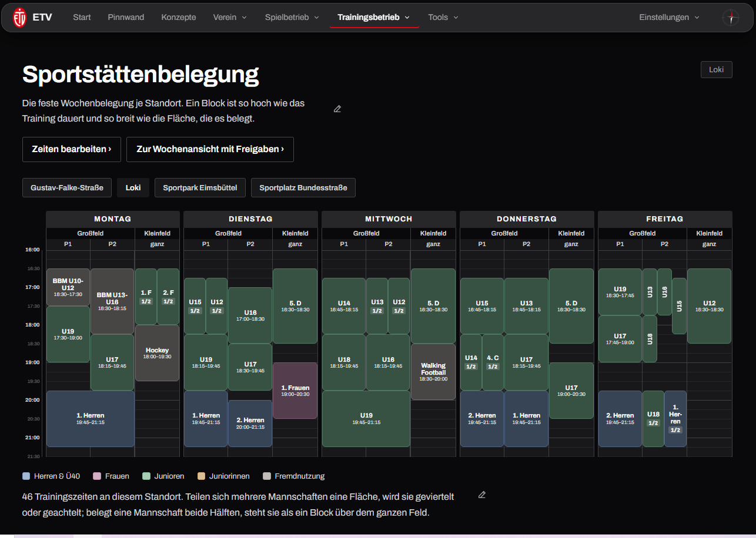The height and width of the screenshot is (538, 756).
Task: Open the Spielbetrieb dropdown
Action: [x=292, y=17]
